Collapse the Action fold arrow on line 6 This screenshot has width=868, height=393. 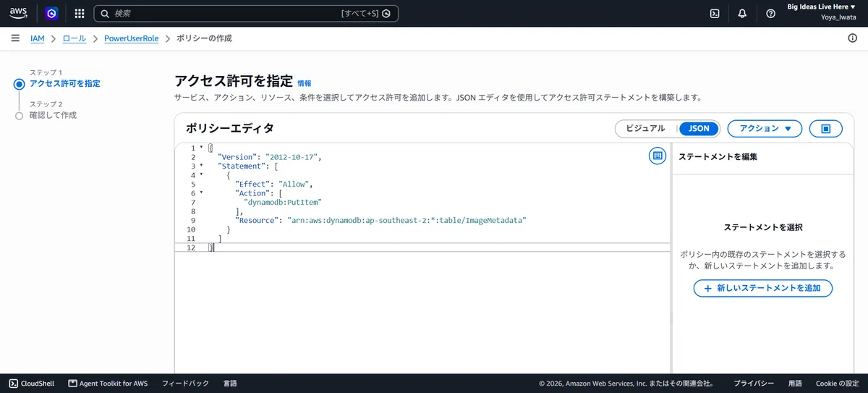pos(202,193)
